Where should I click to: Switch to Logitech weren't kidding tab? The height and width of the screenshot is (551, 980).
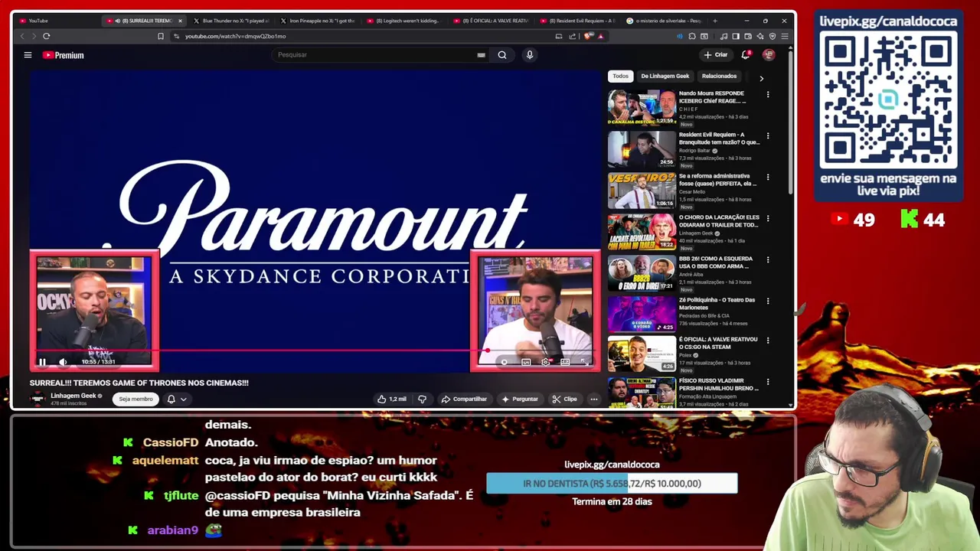click(403, 21)
